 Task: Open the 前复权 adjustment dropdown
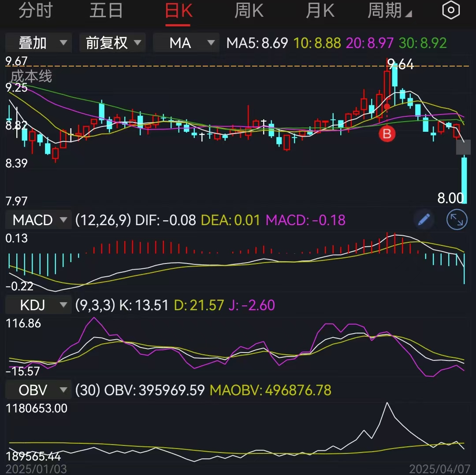(112, 43)
